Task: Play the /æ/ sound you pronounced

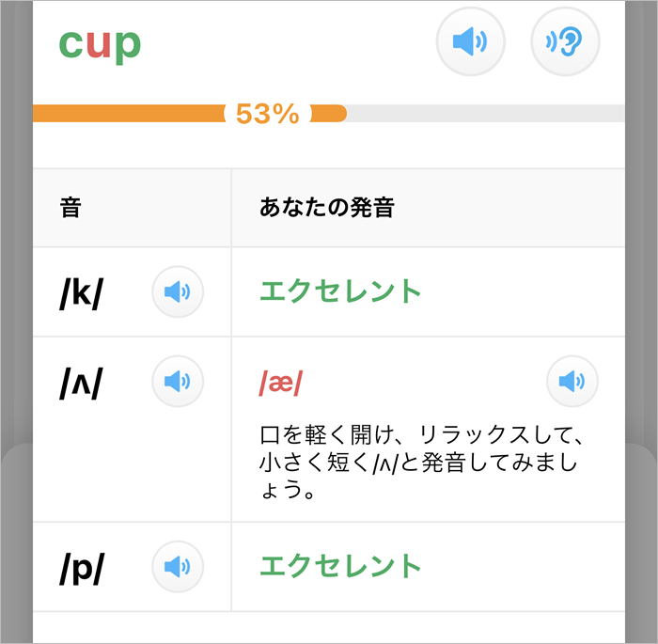Action: (572, 381)
